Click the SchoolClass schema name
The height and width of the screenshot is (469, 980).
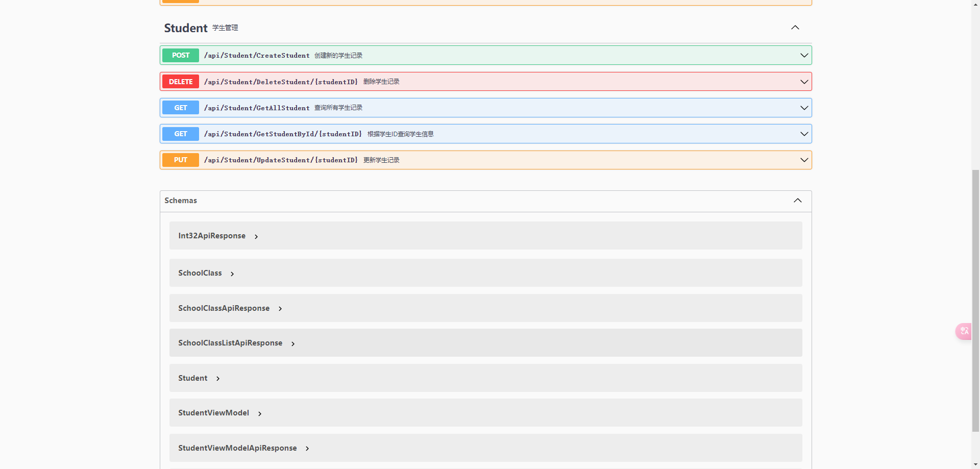coord(200,273)
